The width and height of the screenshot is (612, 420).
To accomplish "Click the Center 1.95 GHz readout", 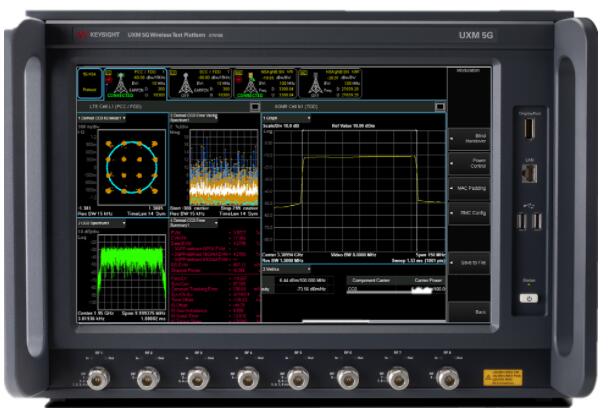I will click(x=96, y=313).
